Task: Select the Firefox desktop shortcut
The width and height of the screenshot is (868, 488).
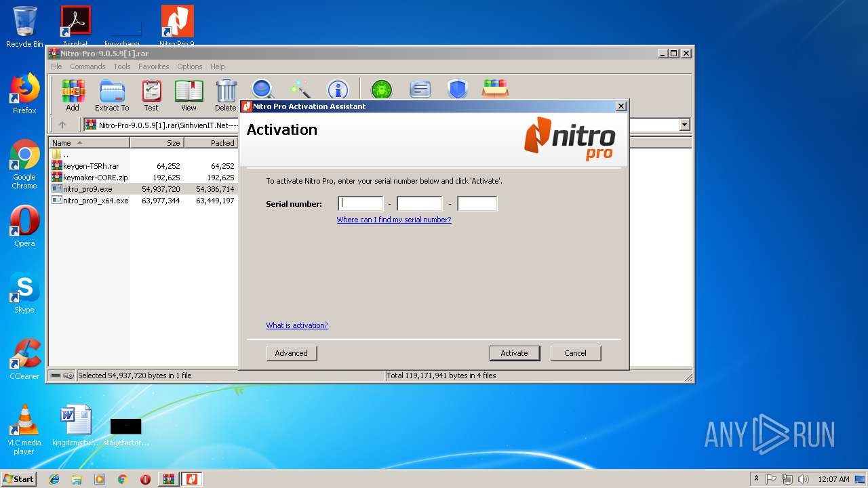Action: click(x=24, y=94)
